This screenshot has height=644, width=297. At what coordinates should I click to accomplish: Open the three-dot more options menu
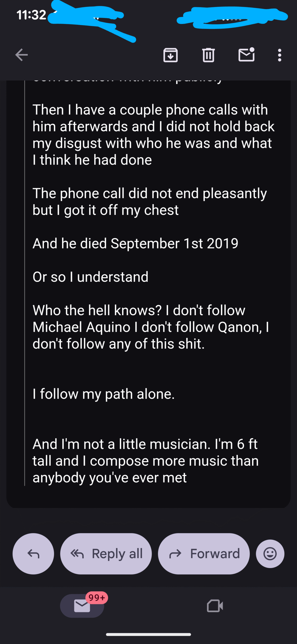279,55
